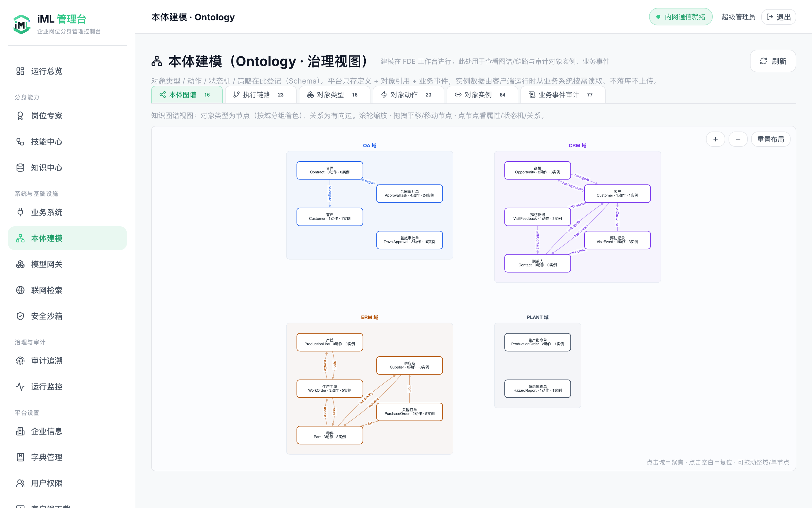Click the 超级管理员 user label
Screen dimensions: 812x508
(738, 17)
